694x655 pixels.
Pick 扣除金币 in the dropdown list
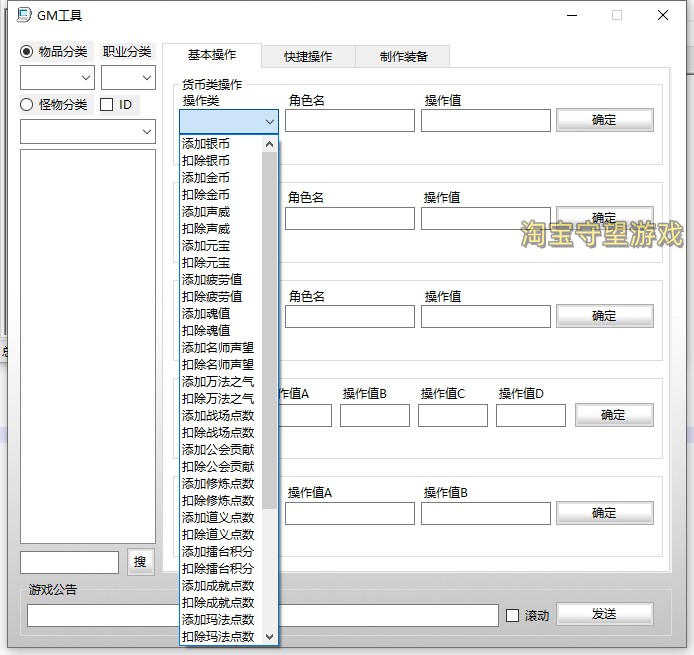point(221,195)
